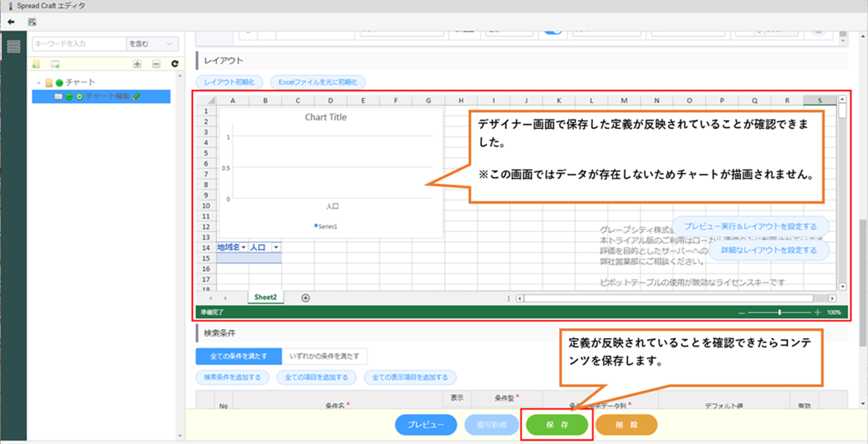This screenshot has height=444, width=868.
Task: Click the add folder icon above the tree
Action: coord(36,64)
